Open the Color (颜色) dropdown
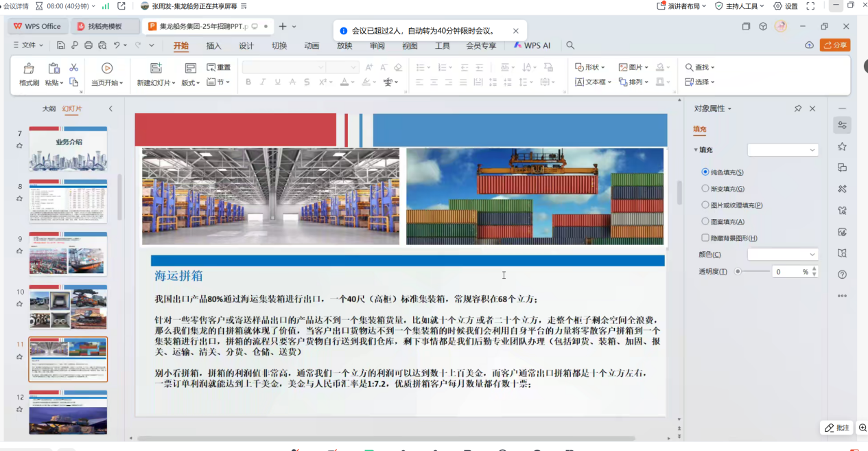This screenshot has height=451, width=868. pyautogui.click(x=783, y=255)
